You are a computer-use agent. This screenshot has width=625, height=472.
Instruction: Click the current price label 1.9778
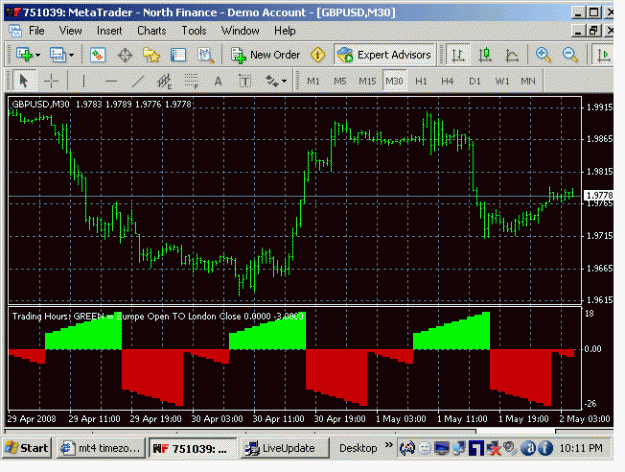pos(599,195)
